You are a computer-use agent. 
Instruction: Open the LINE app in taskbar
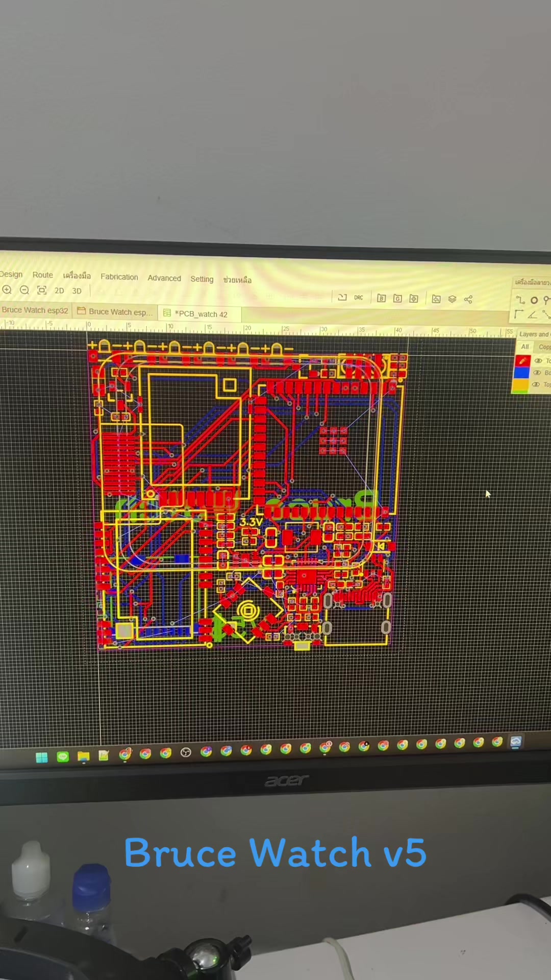click(63, 756)
